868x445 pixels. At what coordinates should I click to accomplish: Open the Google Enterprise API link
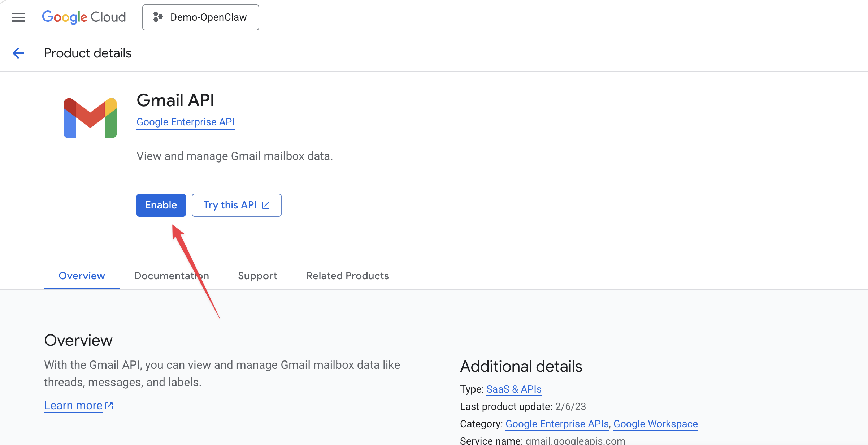coord(185,122)
